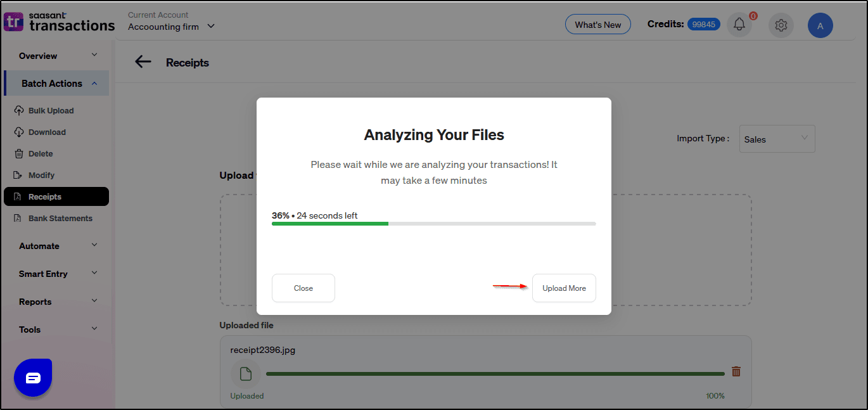Screen dimensions: 868x410
Task: Click the What's New button
Action: point(597,25)
